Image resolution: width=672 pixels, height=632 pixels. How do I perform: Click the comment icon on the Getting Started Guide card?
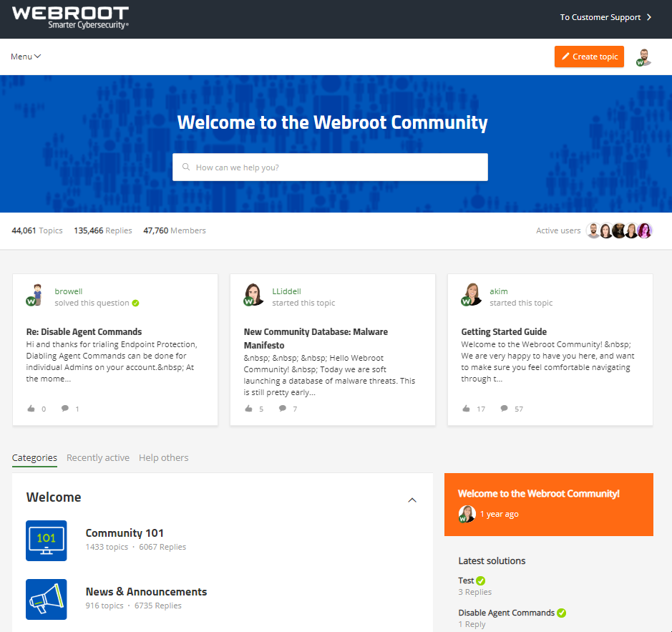click(504, 408)
